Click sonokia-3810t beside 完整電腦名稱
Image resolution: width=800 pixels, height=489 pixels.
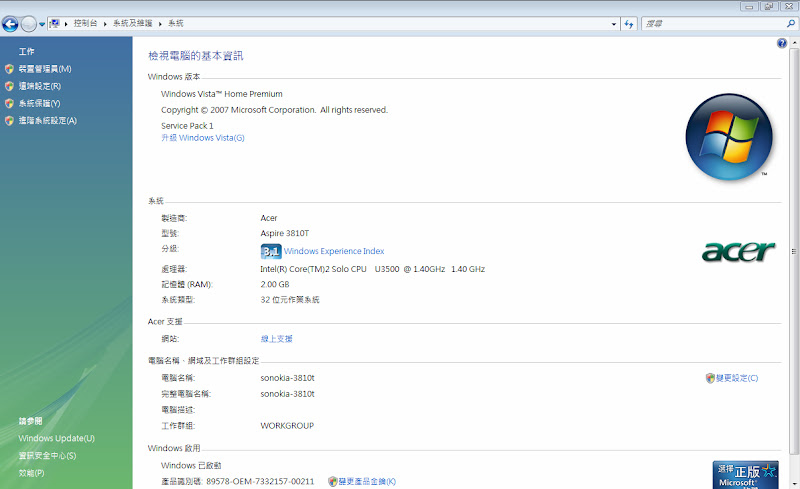287,394
